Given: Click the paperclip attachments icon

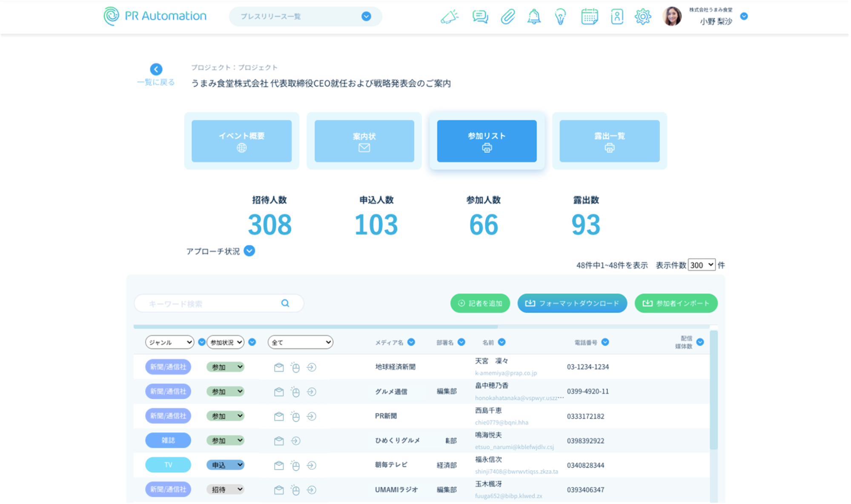Looking at the screenshot, I should coord(507,17).
